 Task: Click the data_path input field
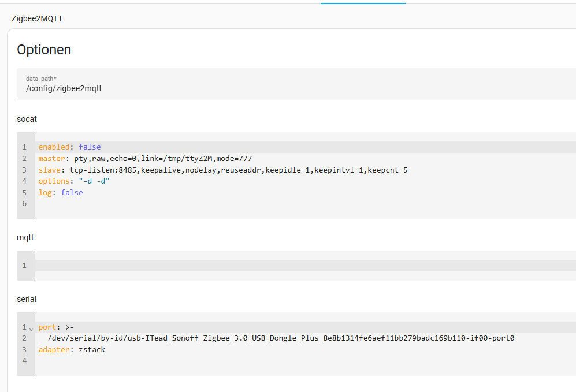point(289,88)
